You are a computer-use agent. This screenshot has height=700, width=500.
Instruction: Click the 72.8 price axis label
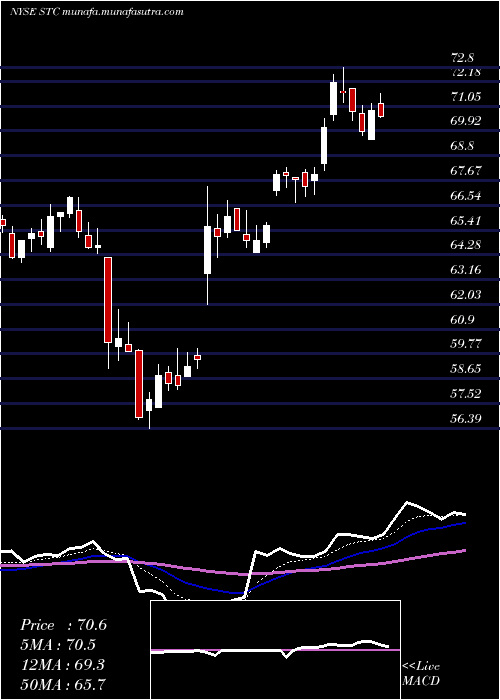[462, 58]
